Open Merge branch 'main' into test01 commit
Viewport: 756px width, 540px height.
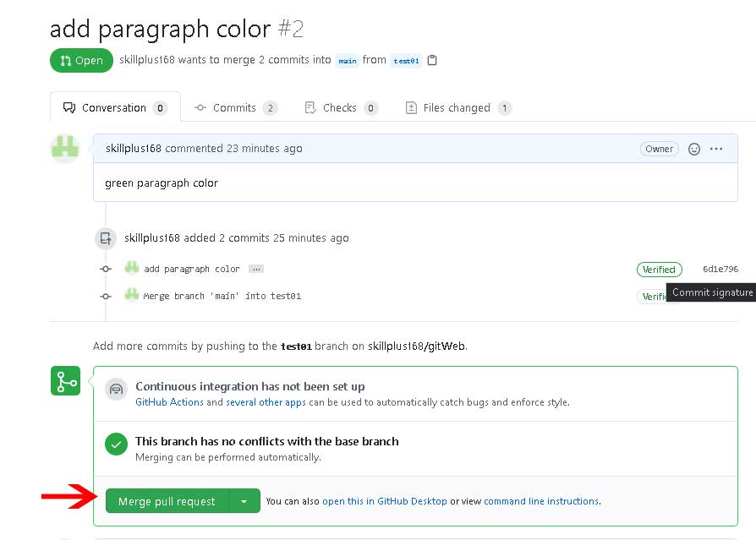pyautogui.click(x=222, y=296)
